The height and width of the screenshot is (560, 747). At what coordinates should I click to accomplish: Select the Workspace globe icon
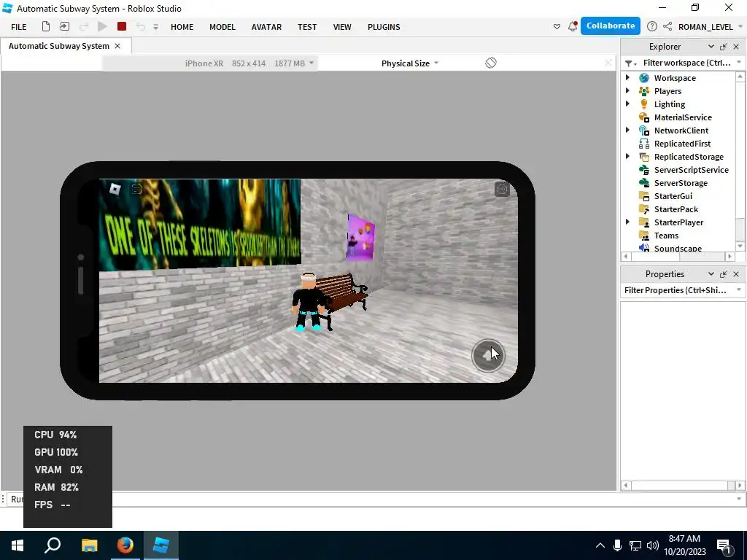click(x=644, y=77)
